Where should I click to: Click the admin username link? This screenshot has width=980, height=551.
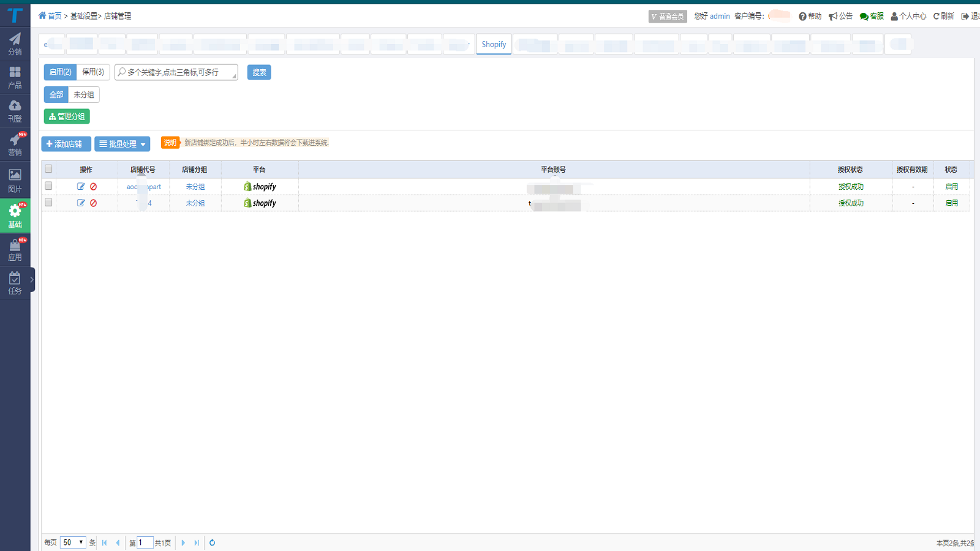click(720, 17)
